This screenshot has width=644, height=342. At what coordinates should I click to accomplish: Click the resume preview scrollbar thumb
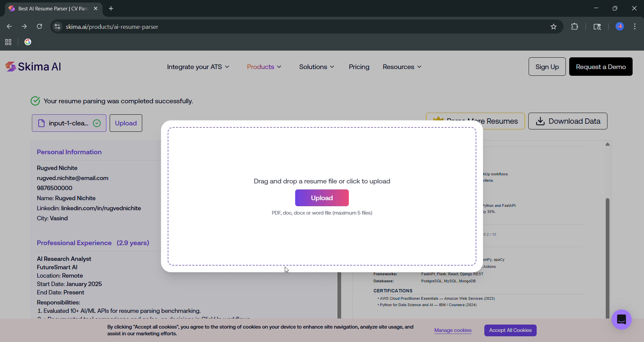tap(607, 258)
